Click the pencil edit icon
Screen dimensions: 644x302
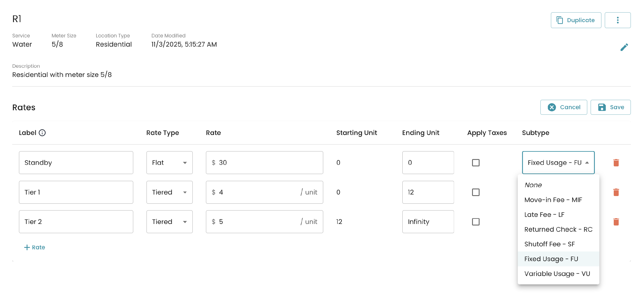(x=624, y=47)
